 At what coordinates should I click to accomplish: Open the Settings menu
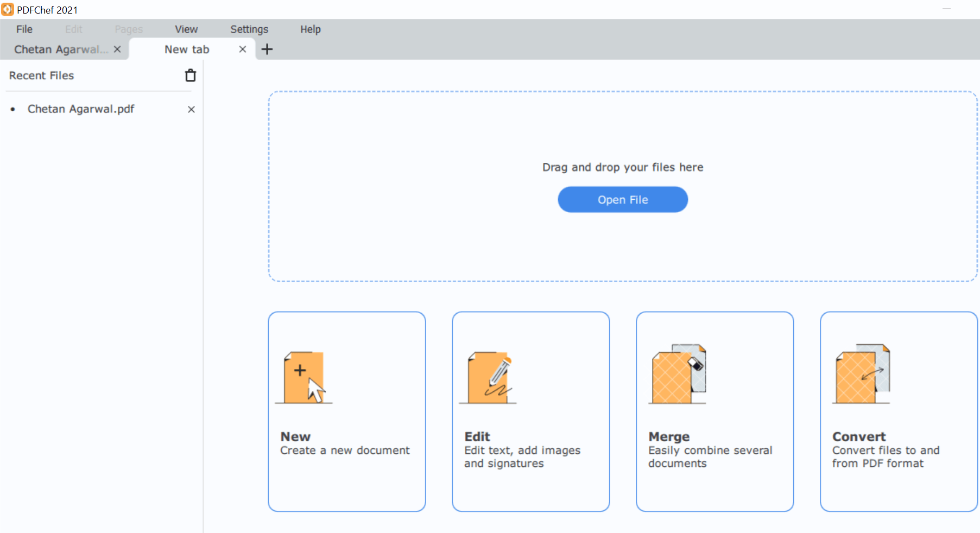249,29
